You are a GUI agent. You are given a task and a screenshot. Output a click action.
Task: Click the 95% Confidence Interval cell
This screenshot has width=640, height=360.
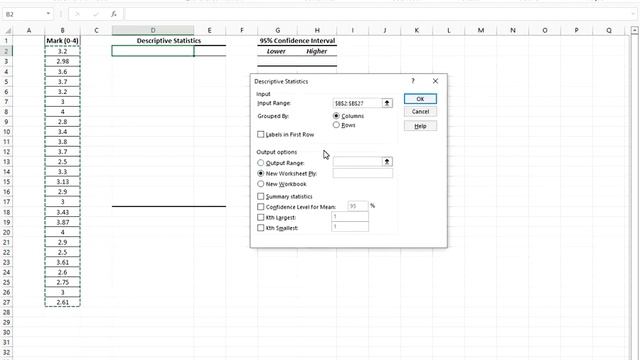(297, 41)
